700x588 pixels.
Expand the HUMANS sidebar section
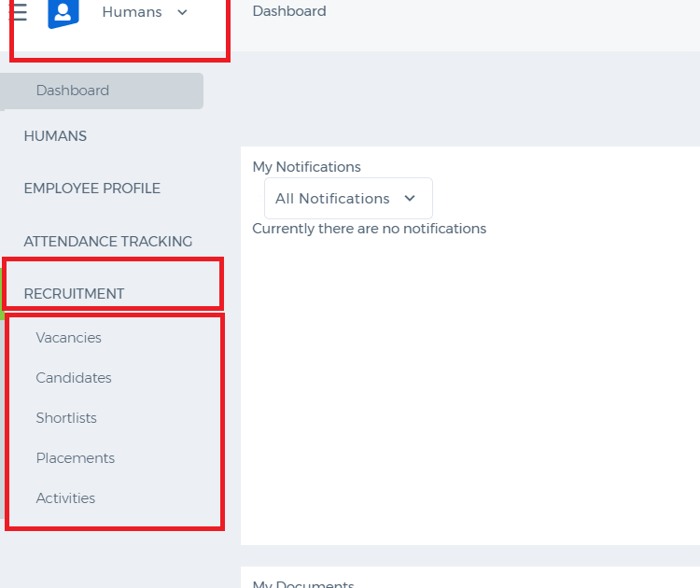(x=55, y=136)
